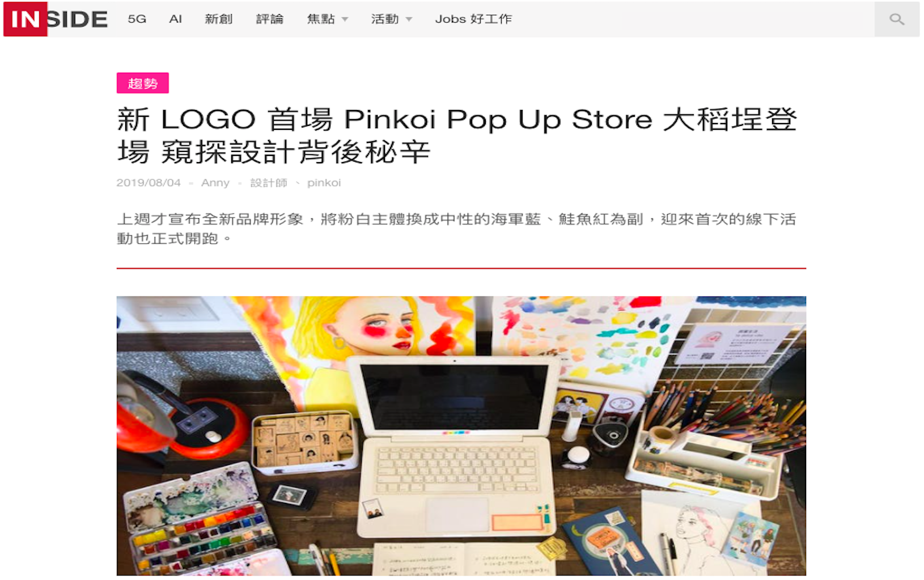Go to the 新創 section
This screenshot has height=580, width=924.
click(219, 19)
